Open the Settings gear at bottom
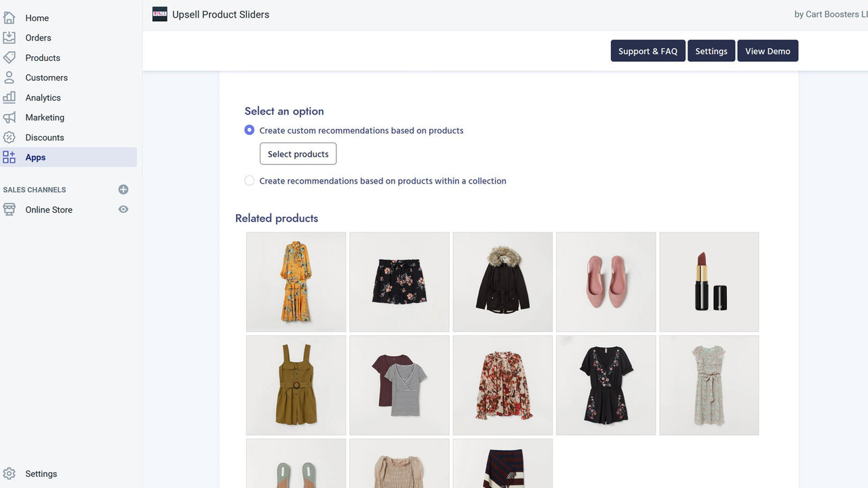 [x=9, y=473]
